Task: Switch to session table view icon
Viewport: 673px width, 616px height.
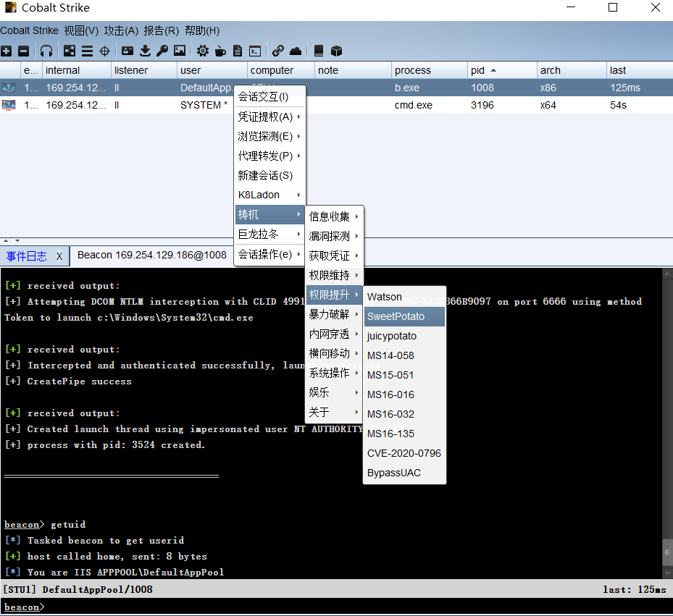Action: pyautogui.click(x=87, y=51)
